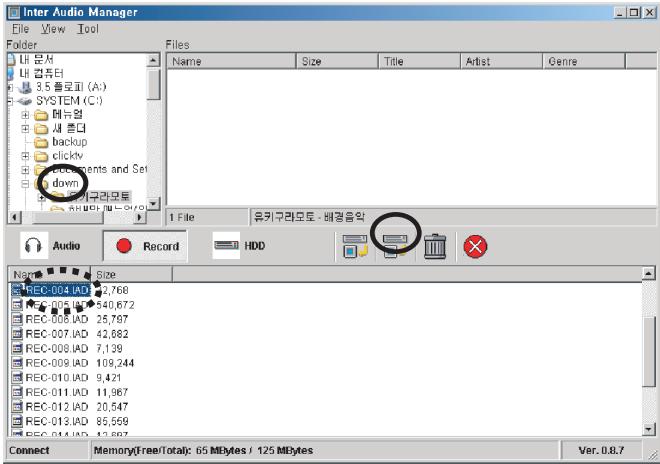The height and width of the screenshot is (464, 660).
Task: Click the trash can delete icon
Action: coord(435,246)
